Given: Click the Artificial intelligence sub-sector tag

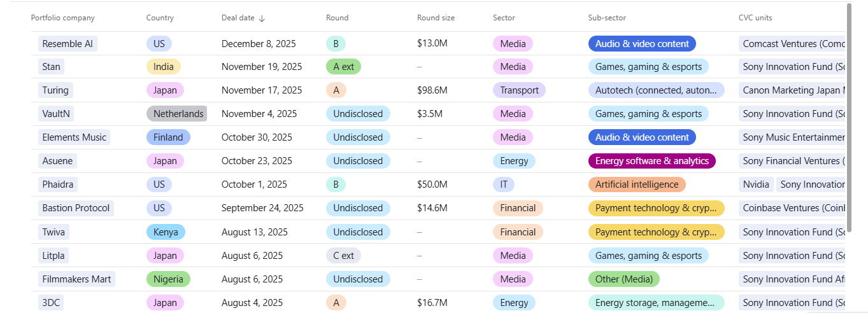Looking at the screenshot, I should coord(637,184).
